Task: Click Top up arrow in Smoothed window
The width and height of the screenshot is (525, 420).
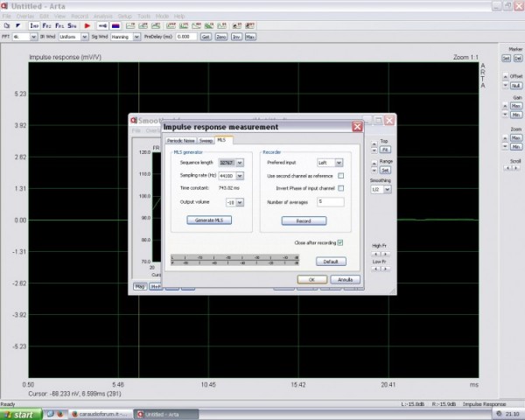Action: click(x=374, y=143)
